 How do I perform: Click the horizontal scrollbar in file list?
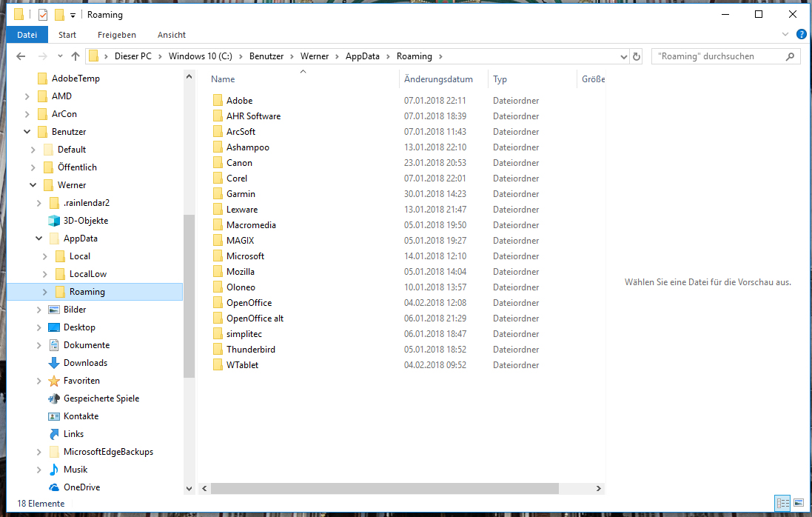tap(383, 489)
